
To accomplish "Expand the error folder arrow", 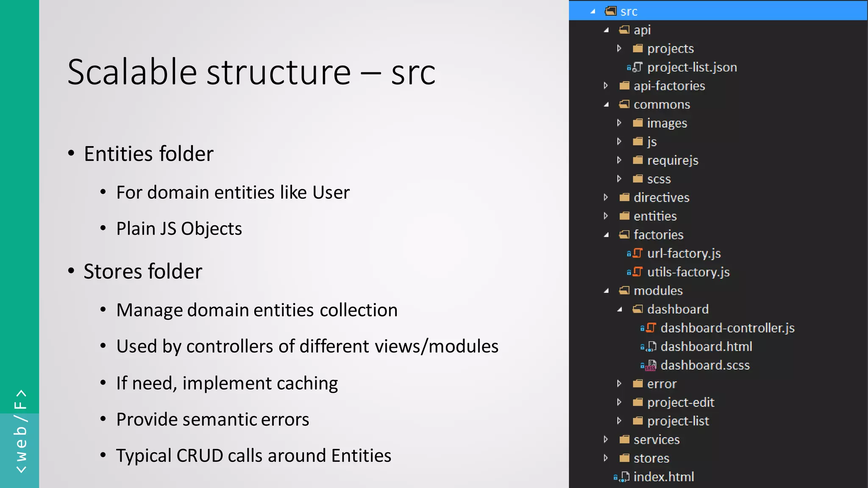I will point(619,384).
